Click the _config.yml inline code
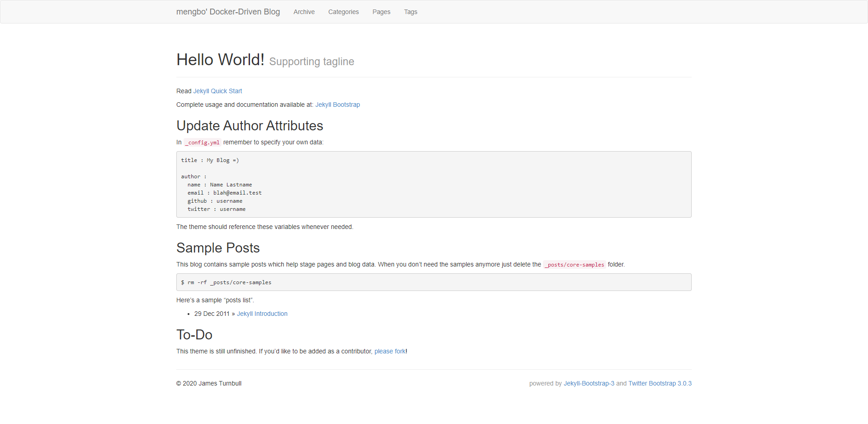 point(203,143)
